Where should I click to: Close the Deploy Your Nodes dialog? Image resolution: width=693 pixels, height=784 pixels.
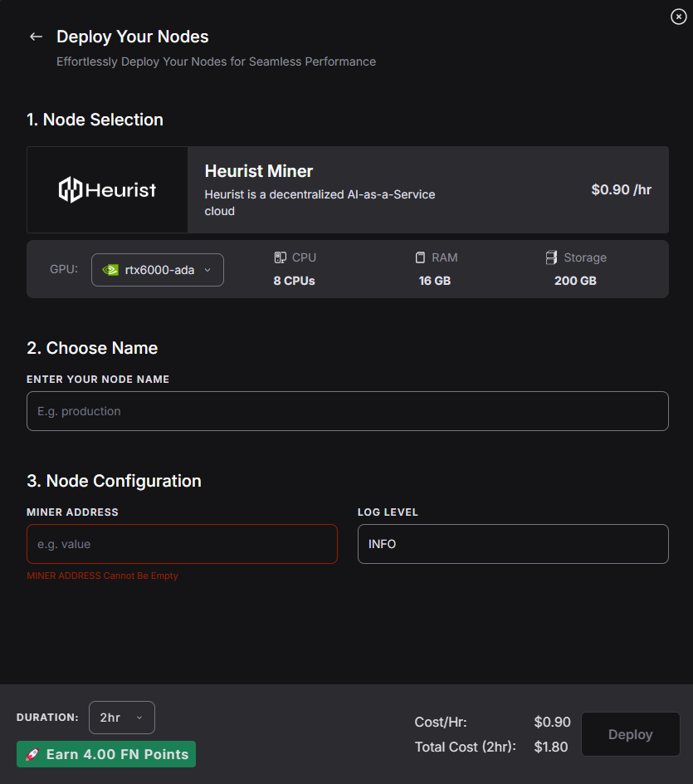pyautogui.click(x=678, y=17)
